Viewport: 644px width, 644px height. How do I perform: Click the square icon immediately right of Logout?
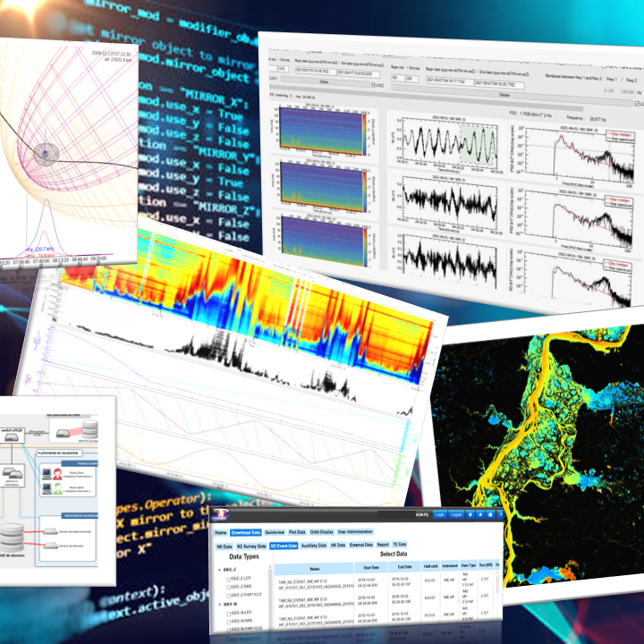click(470, 514)
